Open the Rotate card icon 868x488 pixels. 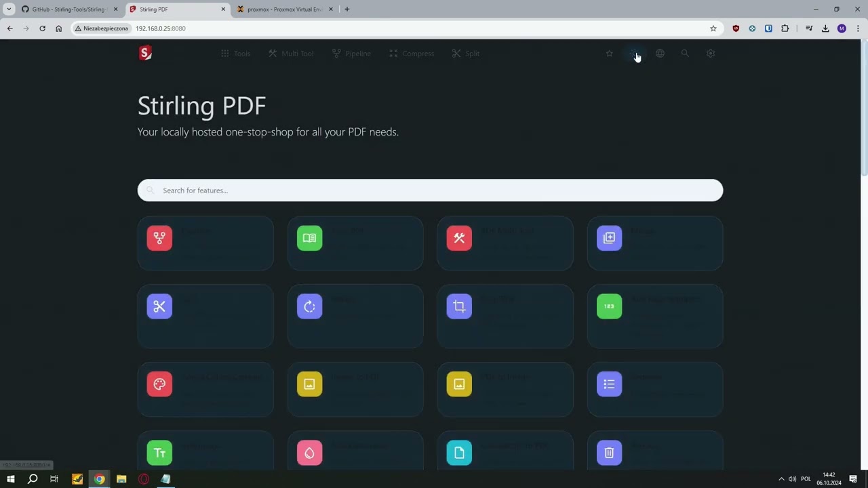pos(309,306)
